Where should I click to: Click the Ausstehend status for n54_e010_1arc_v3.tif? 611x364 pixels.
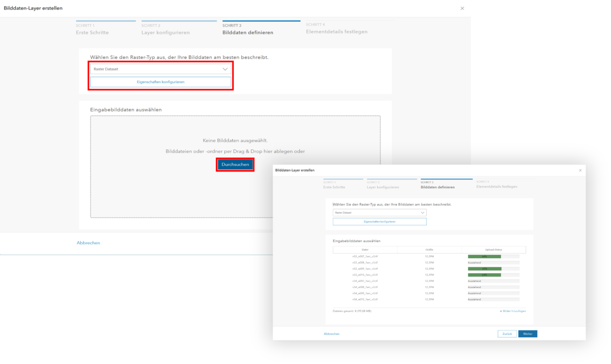475,299
